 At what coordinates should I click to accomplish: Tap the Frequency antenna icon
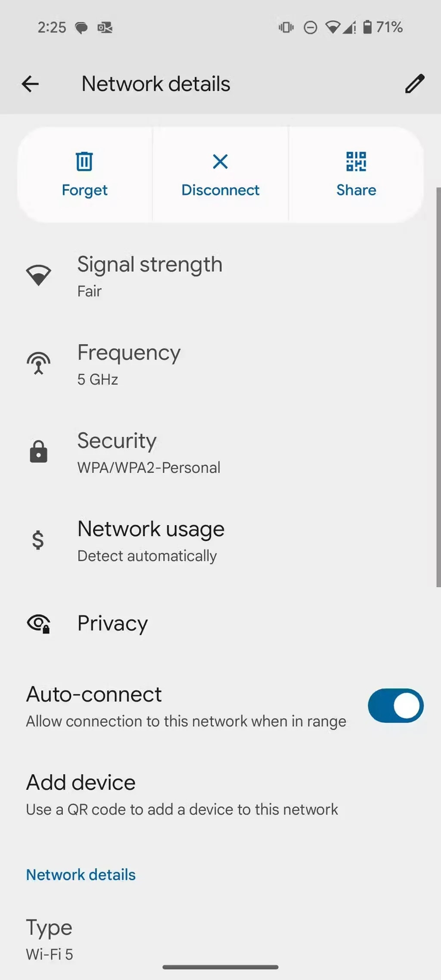(39, 364)
